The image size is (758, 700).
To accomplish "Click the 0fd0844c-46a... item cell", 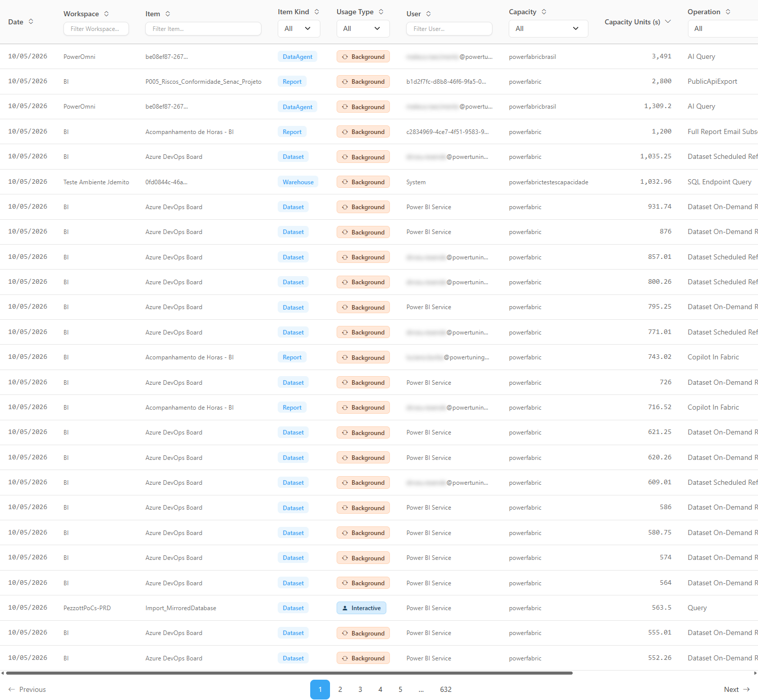I will pos(166,182).
